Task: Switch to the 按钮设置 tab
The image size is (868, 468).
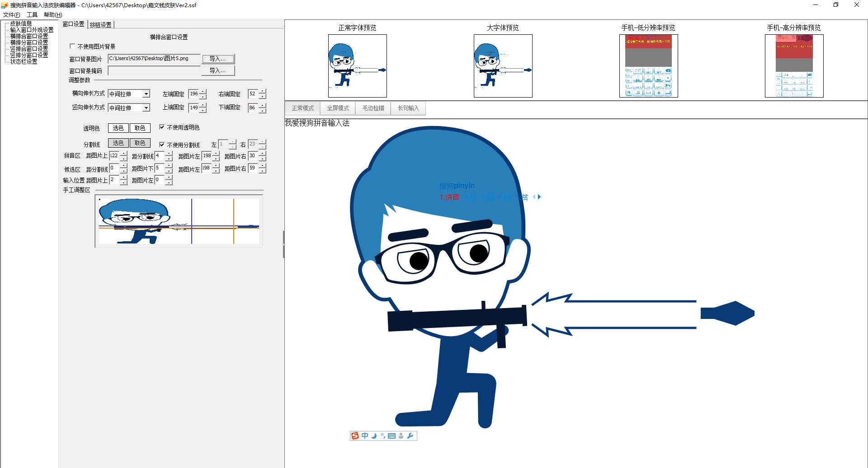Action: (100, 25)
